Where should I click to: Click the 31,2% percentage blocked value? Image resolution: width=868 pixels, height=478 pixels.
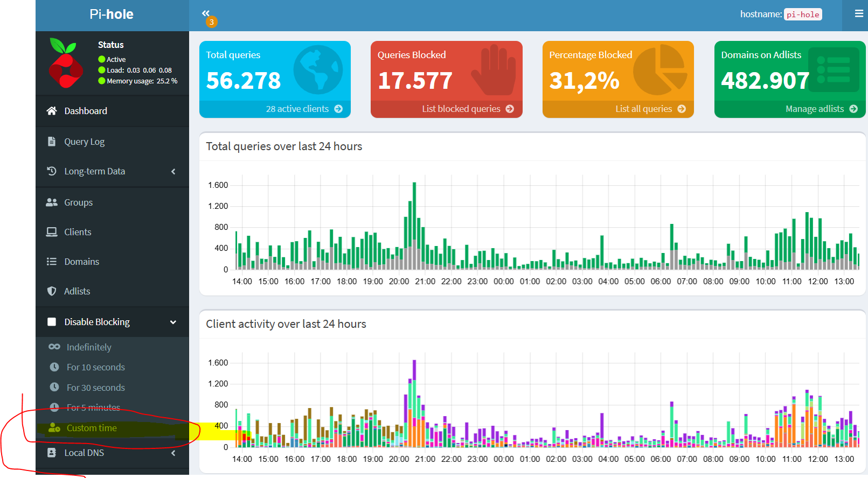584,81
